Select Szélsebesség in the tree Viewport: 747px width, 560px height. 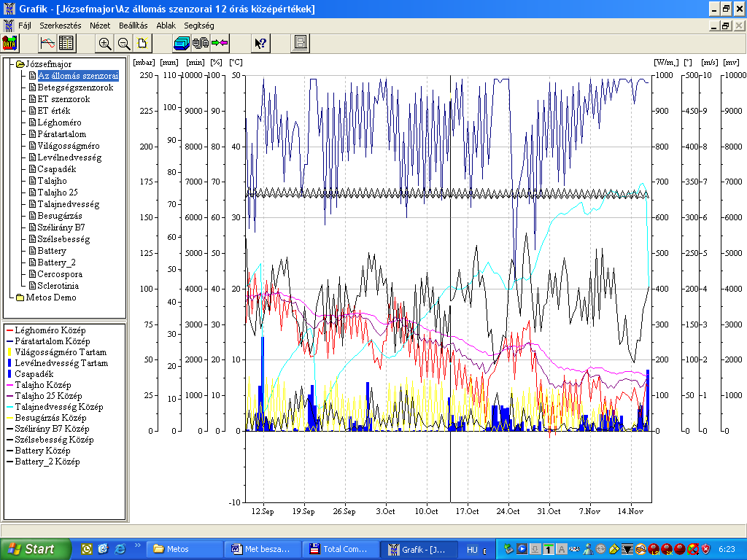[x=63, y=239]
